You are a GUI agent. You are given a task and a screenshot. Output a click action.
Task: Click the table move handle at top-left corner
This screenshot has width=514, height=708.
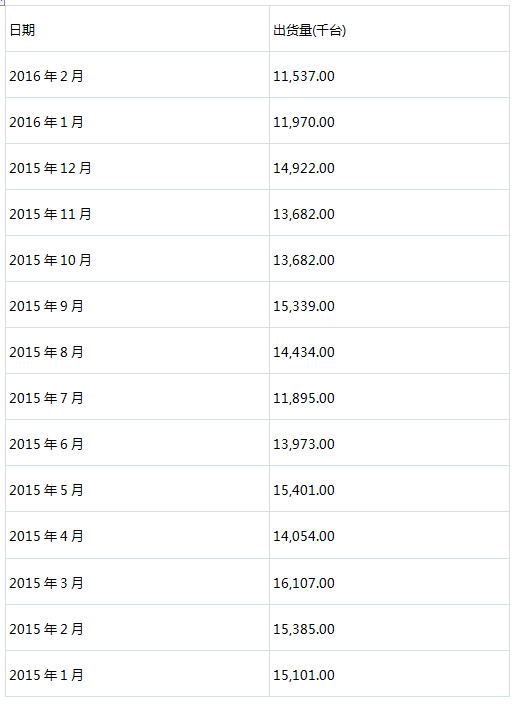pos(2,2)
